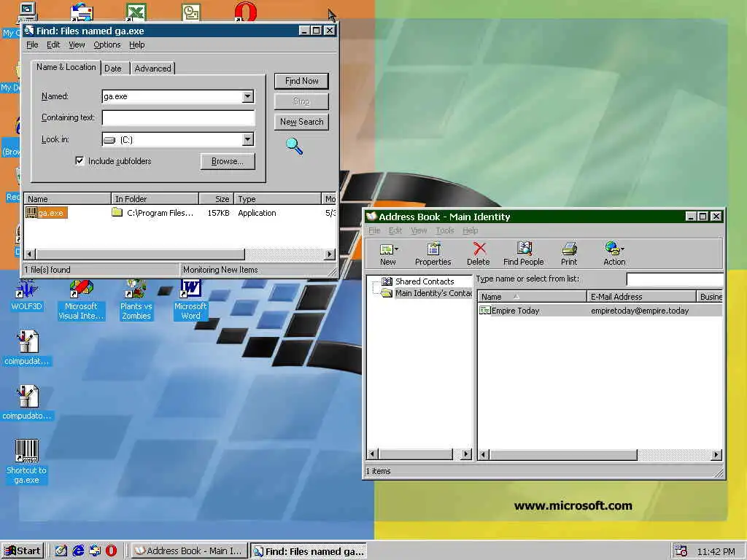The image size is (747, 560).
Task: Sort results by Size column header
Action: (x=216, y=198)
